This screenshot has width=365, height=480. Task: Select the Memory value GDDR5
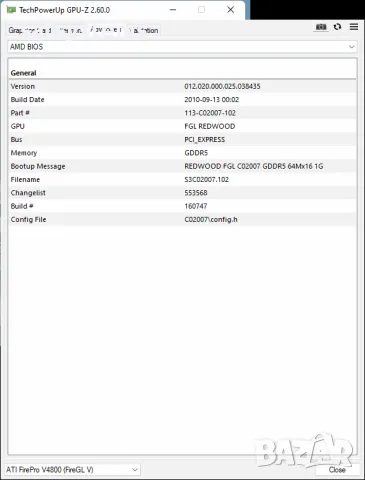(x=196, y=153)
